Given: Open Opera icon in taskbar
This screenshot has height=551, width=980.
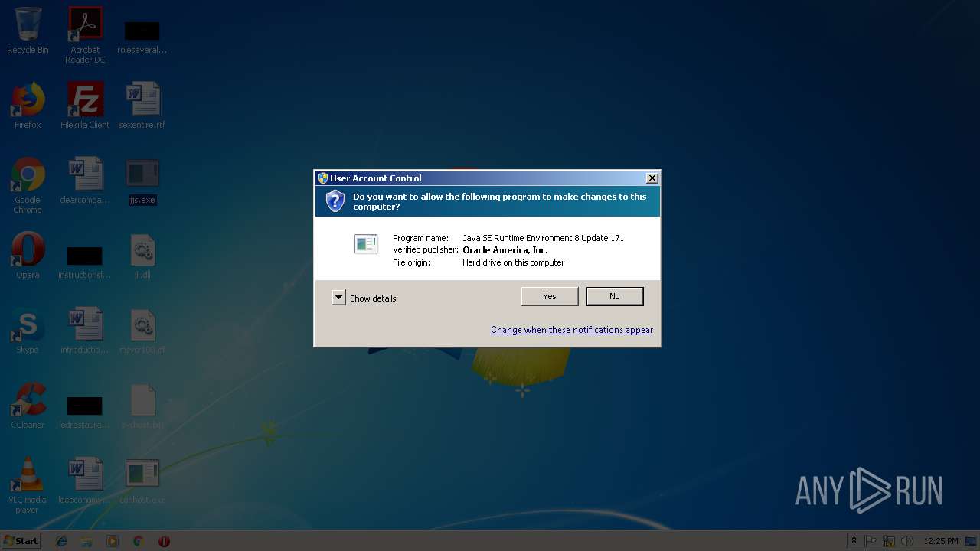Looking at the screenshot, I should [164, 541].
